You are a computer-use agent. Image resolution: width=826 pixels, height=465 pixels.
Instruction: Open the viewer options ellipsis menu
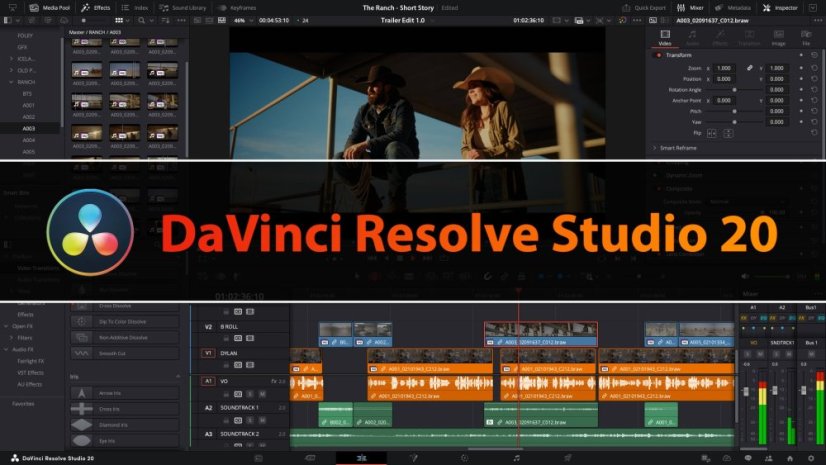point(637,20)
